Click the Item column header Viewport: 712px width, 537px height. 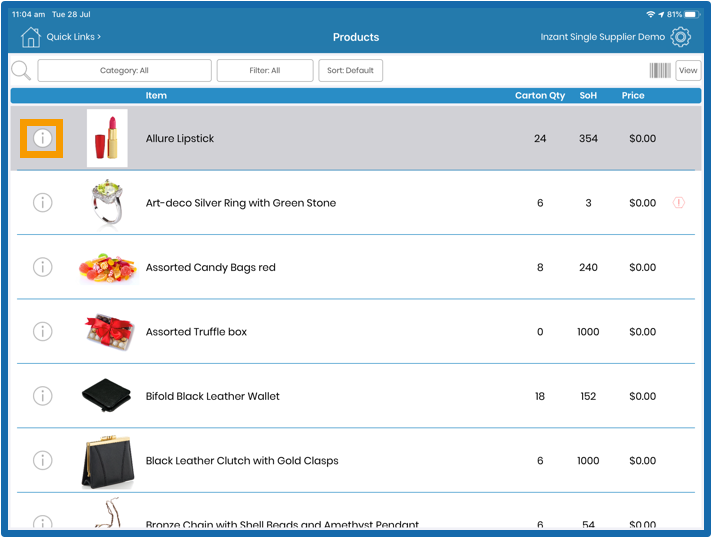[156, 95]
